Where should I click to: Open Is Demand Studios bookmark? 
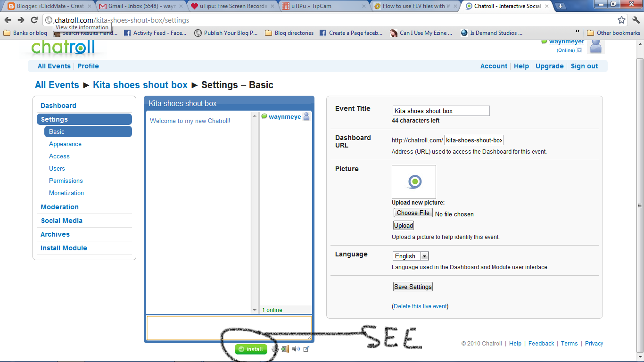coord(492,33)
